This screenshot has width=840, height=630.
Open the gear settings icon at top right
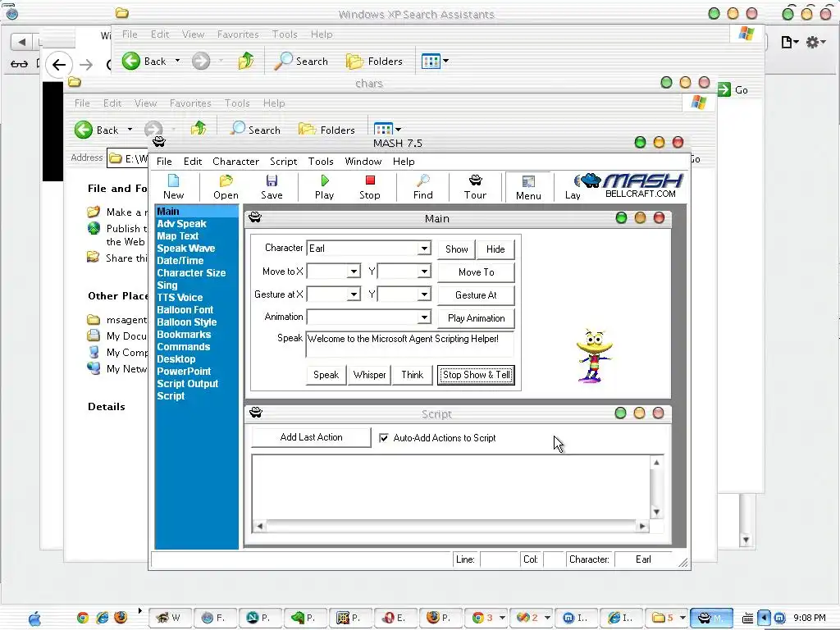click(816, 42)
